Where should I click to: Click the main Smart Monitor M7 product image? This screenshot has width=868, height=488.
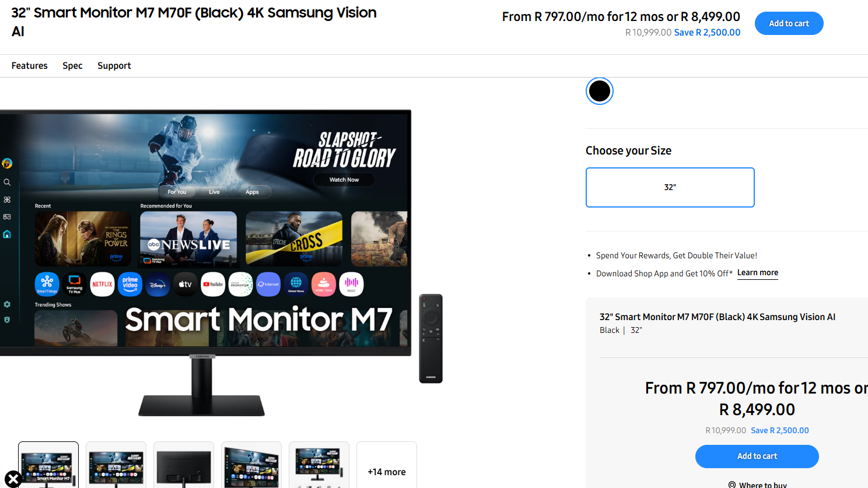(205, 262)
